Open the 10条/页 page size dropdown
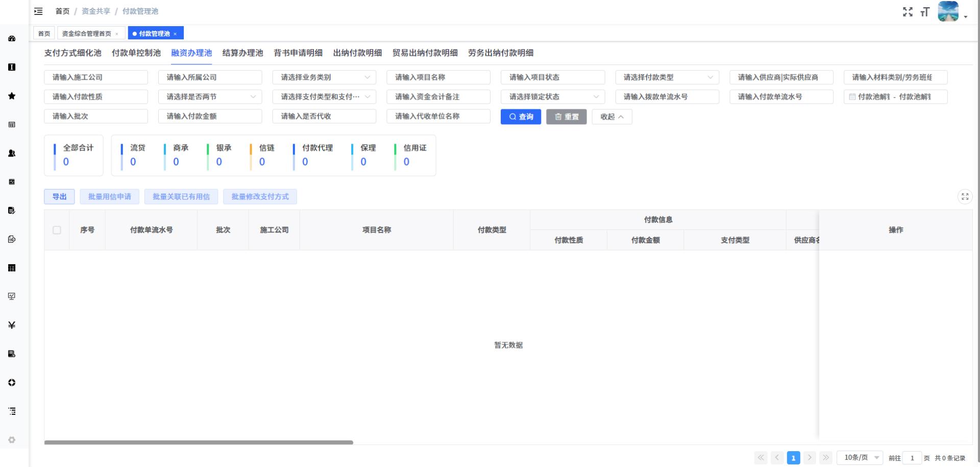The height and width of the screenshot is (467, 980). click(861, 458)
